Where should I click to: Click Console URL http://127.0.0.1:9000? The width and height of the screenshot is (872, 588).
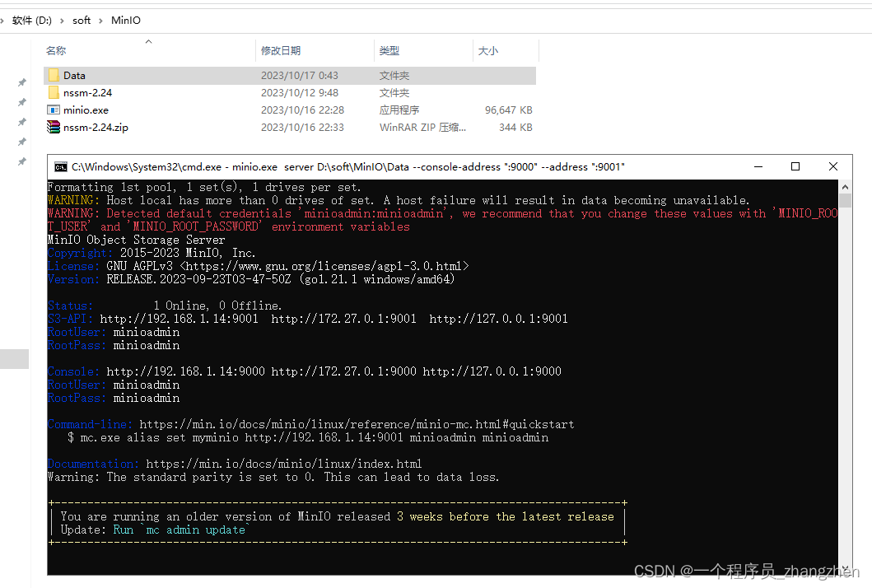point(492,371)
